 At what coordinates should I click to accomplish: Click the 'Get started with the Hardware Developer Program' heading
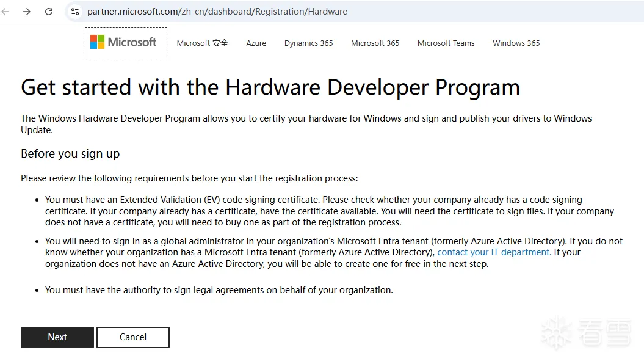[x=270, y=87]
